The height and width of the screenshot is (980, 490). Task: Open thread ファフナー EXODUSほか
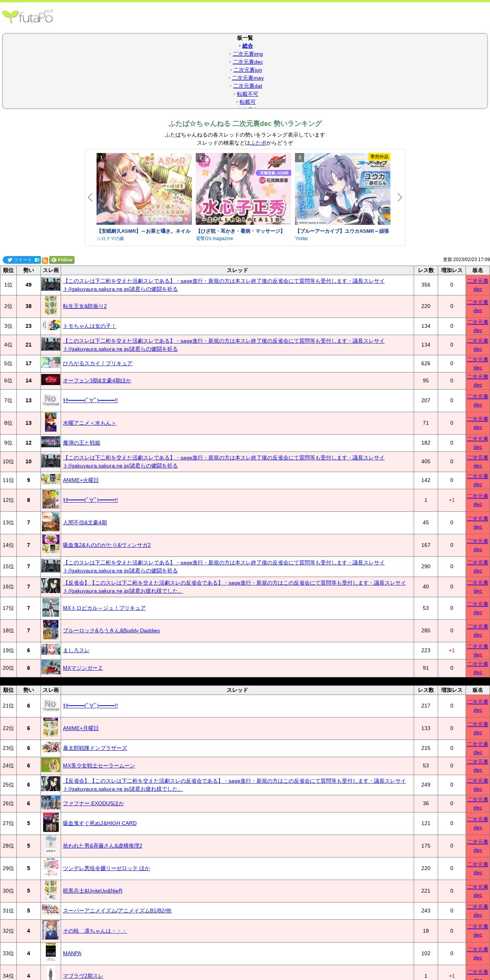93,803
